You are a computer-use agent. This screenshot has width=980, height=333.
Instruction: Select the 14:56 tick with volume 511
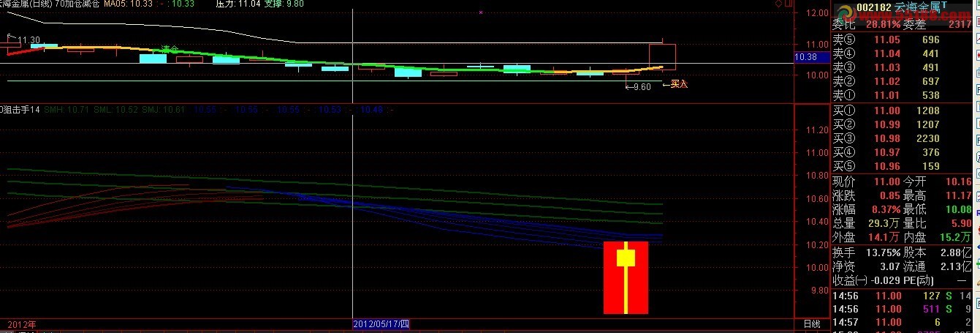click(903, 309)
